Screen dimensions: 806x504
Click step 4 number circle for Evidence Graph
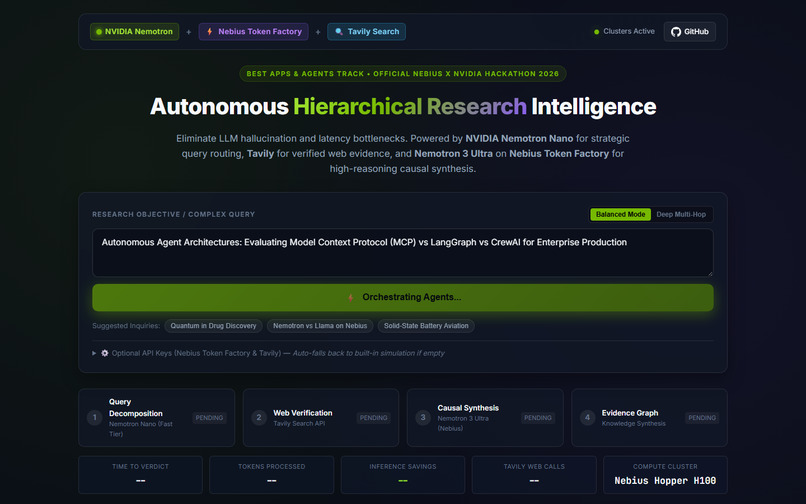click(x=588, y=418)
